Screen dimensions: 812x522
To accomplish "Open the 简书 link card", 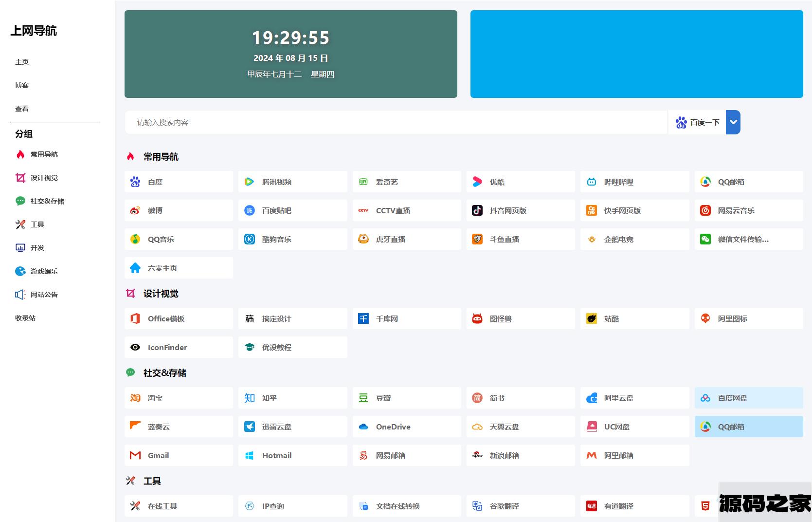I will (521, 398).
